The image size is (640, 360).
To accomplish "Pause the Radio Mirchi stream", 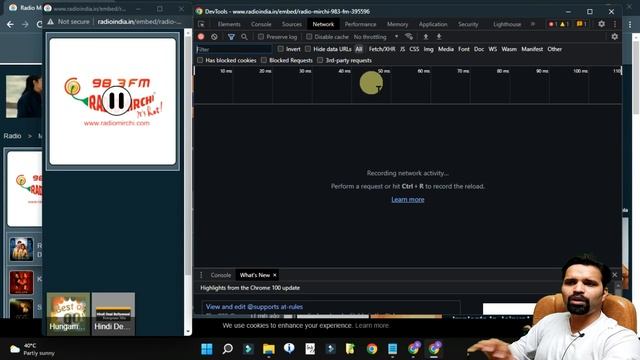I will (x=116, y=100).
